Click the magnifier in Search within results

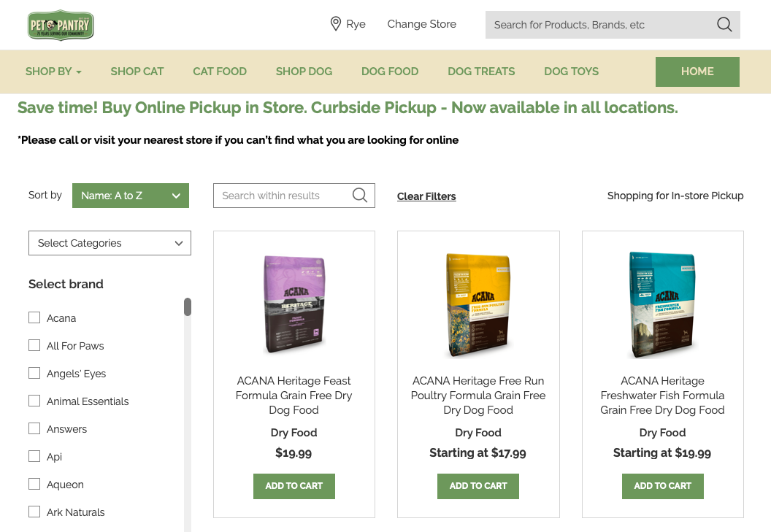(360, 195)
